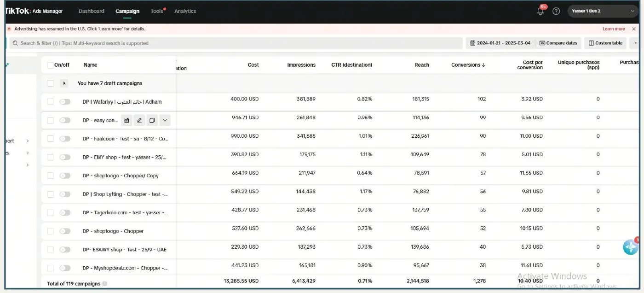Open the Yasser 1 Bus 2 account dropdown
644x293 pixels.
pos(603,11)
